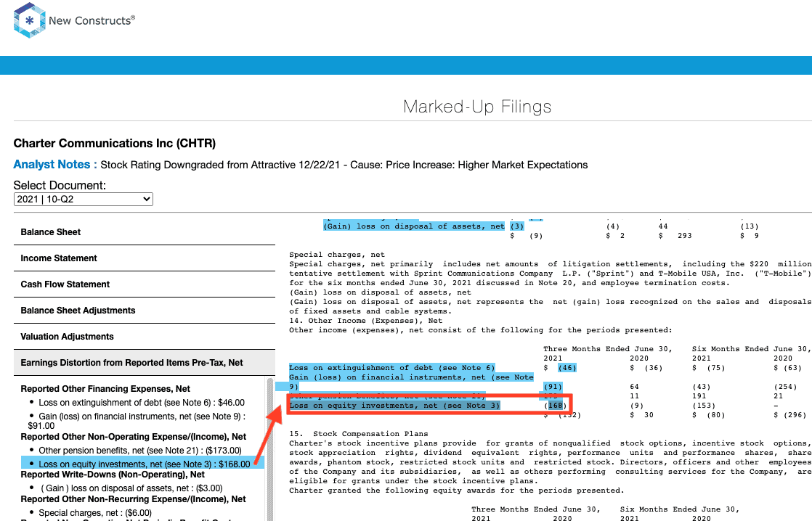Viewport: 812px width, 521px height.
Task: Select Other pension benefits ($173.00) item
Action: click(x=140, y=451)
